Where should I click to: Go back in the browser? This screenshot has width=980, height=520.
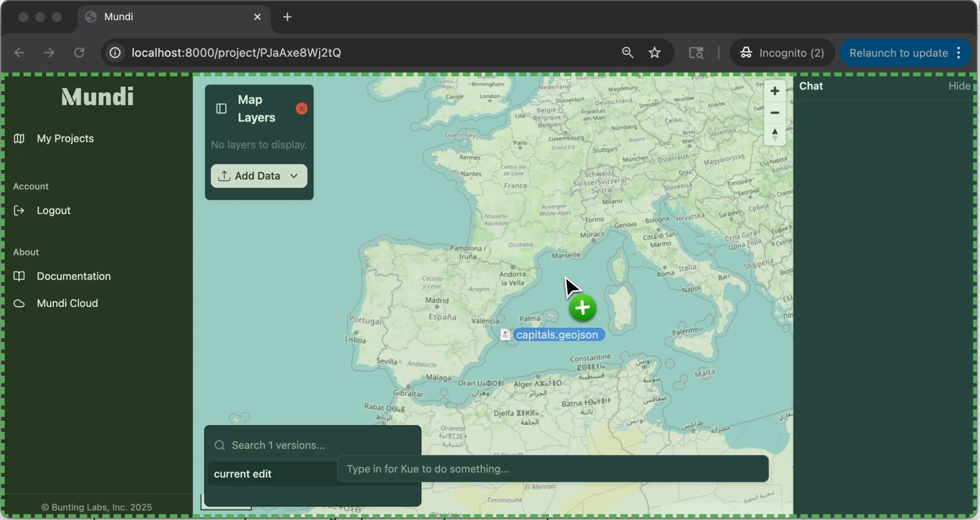pyautogui.click(x=19, y=53)
